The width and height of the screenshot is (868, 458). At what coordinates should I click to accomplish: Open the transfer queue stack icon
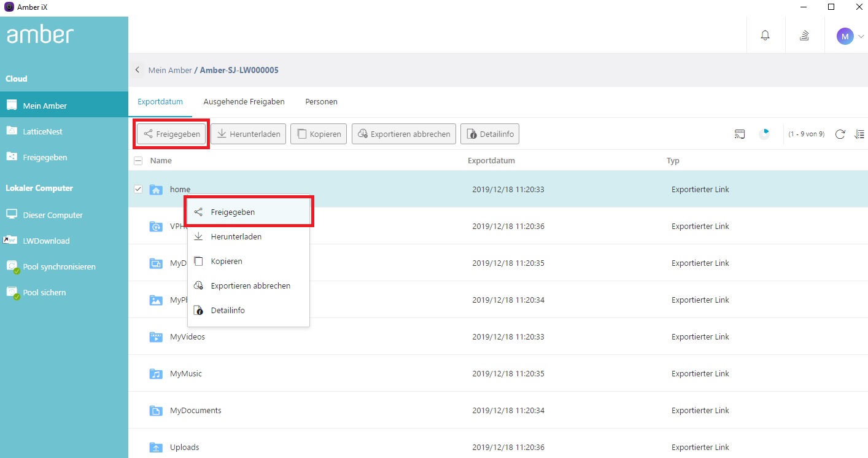[x=804, y=36]
